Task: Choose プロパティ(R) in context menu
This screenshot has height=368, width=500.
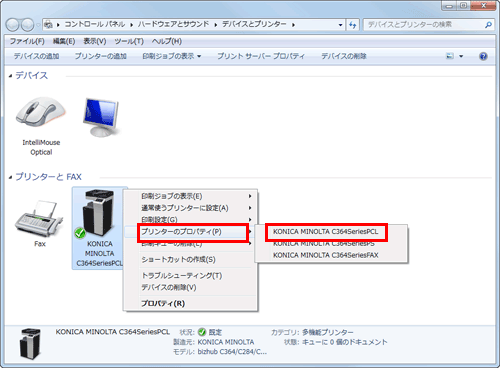Action: click(190, 303)
